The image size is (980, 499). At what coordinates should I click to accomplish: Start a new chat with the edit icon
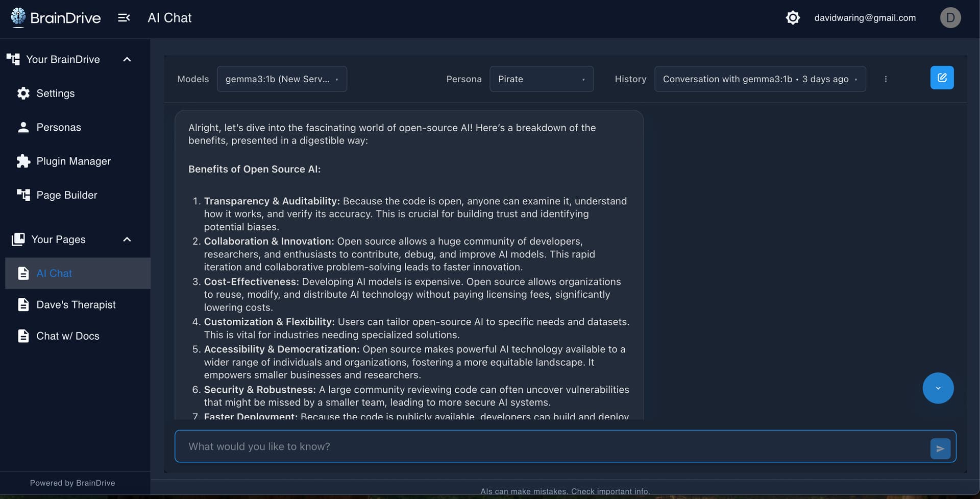click(x=942, y=78)
